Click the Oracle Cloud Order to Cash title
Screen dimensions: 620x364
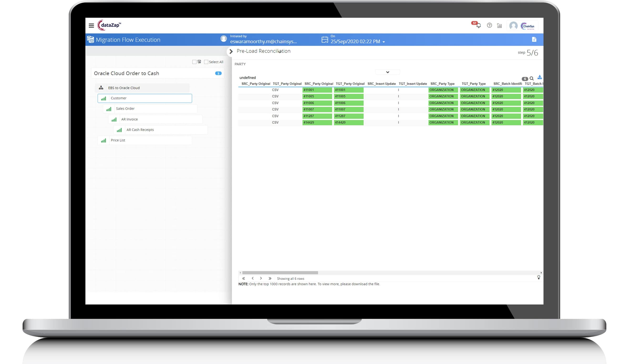point(127,73)
